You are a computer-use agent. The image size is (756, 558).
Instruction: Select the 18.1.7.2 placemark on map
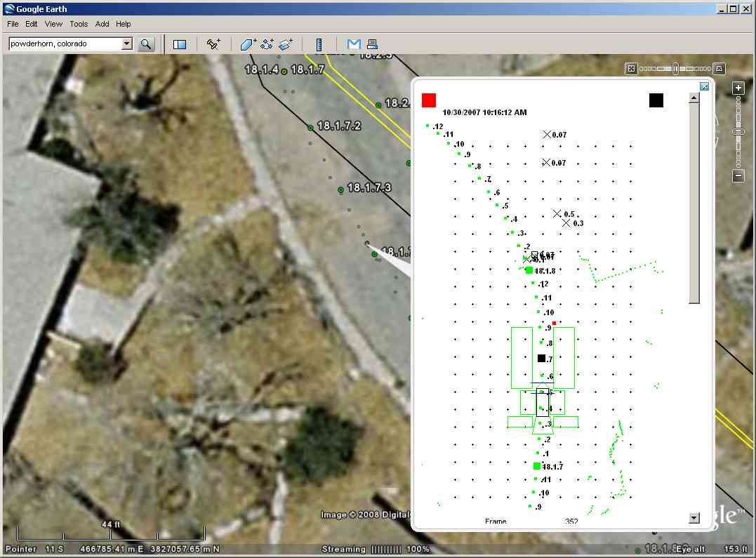pos(310,128)
